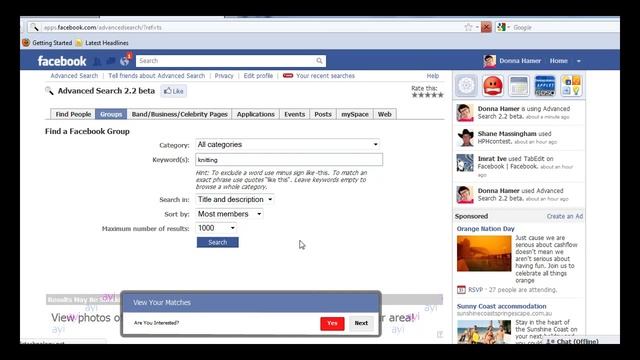Image resolution: width=640 pixels, height=360 pixels.
Task: Click the Keyword(s) field containing knitting
Action: click(x=289, y=160)
